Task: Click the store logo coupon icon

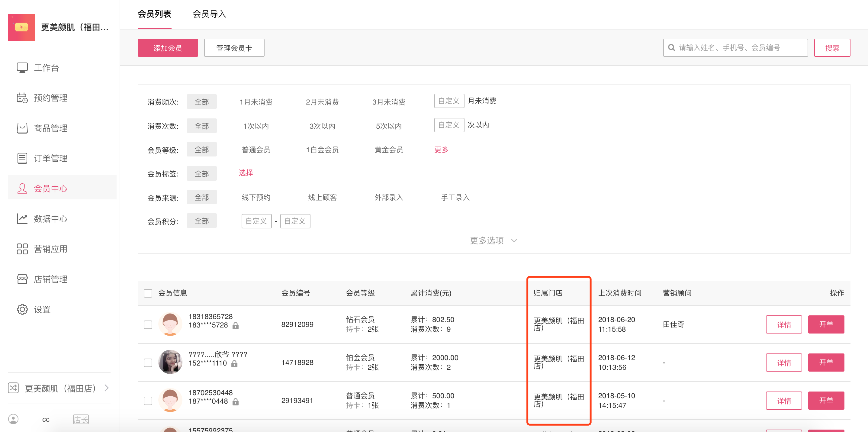Action: (x=21, y=27)
